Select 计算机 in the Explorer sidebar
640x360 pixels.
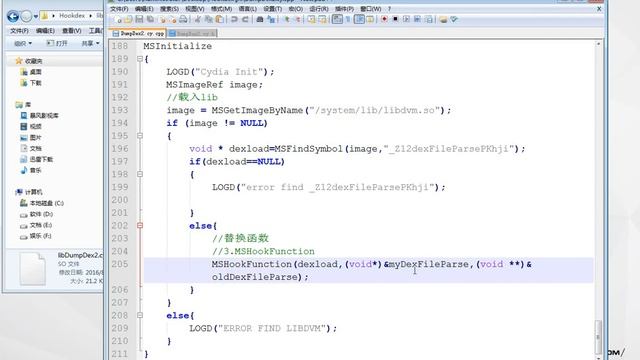point(29,192)
